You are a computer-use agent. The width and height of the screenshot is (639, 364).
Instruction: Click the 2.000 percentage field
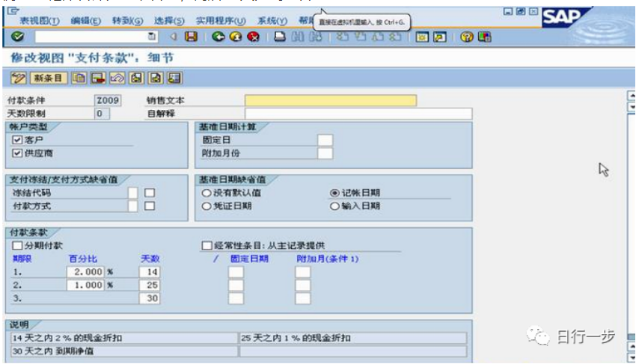(x=85, y=272)
